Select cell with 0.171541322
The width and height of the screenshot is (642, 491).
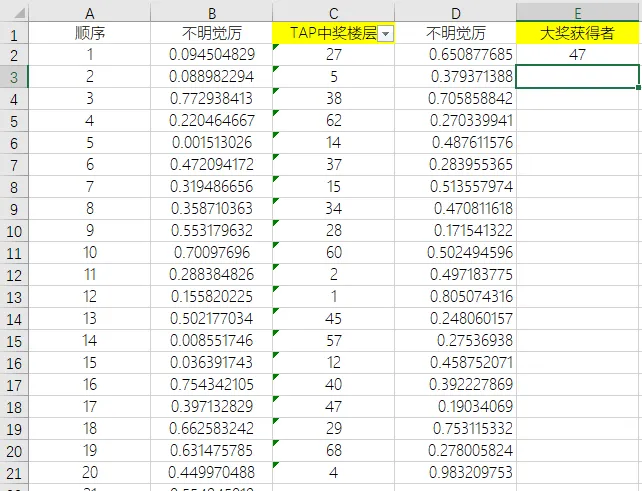tap(455, 231)
